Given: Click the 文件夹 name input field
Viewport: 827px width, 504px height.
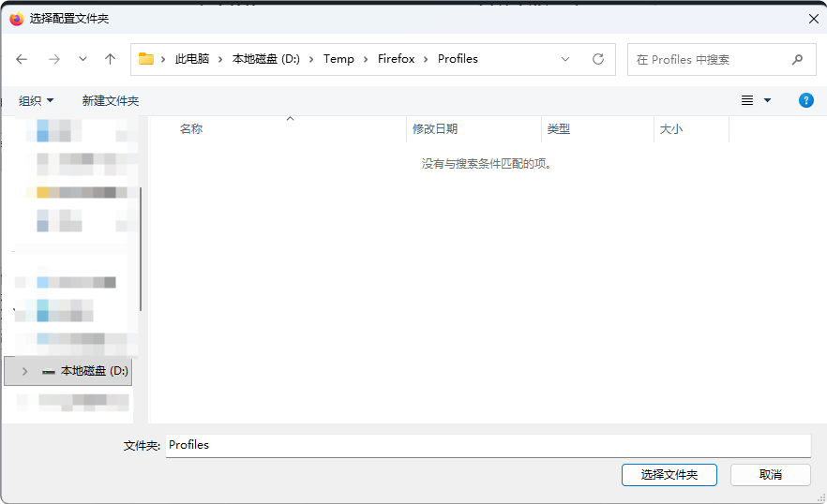Looking at the screenshot, I should pos(488,446).
